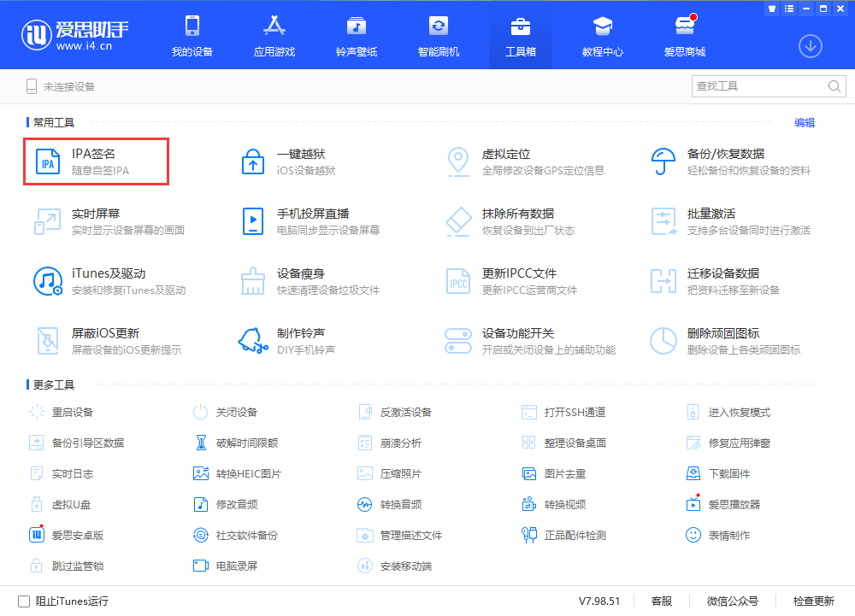The height and width of the screenshot is (616, 855).
Task: Click 屏蔽iOS更新 icon
Action: click(48, 342)
